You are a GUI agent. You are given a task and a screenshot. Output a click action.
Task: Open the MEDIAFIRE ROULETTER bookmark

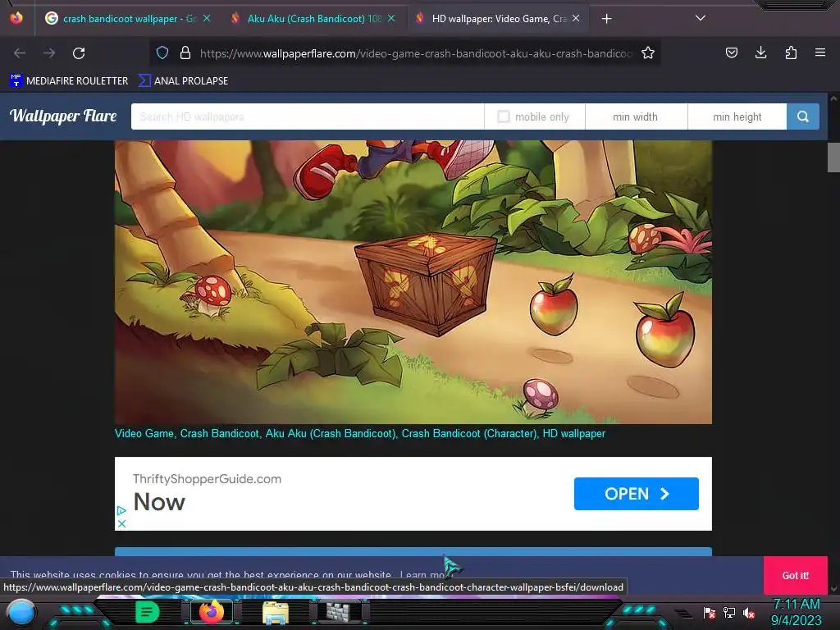69,81
